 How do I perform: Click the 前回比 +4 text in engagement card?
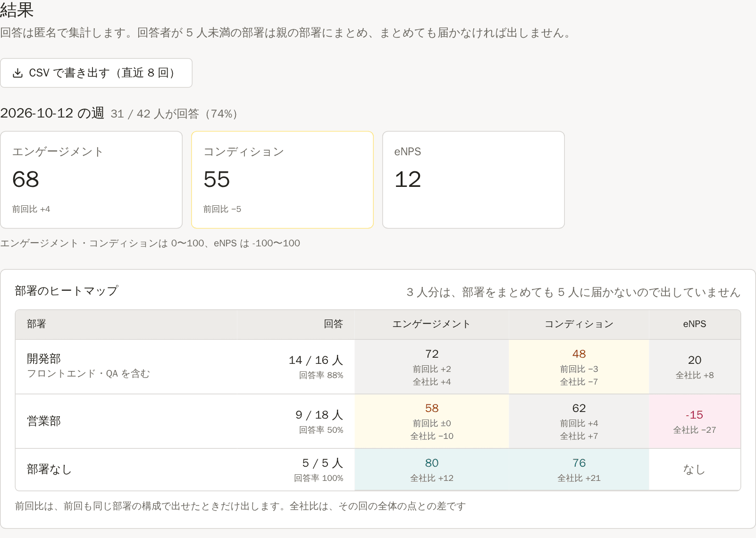pyautogui.click(x=31, y=210)
